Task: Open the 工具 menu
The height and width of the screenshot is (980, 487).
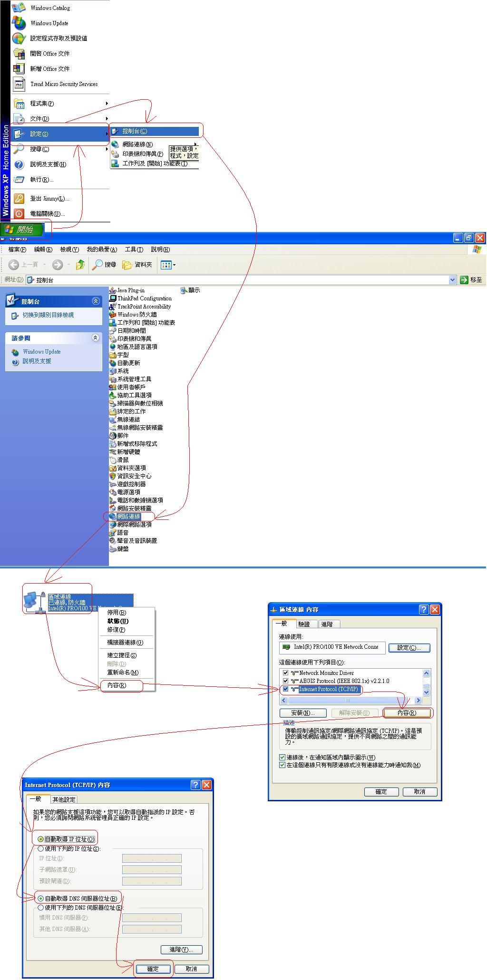Action: tap(134, 250)
